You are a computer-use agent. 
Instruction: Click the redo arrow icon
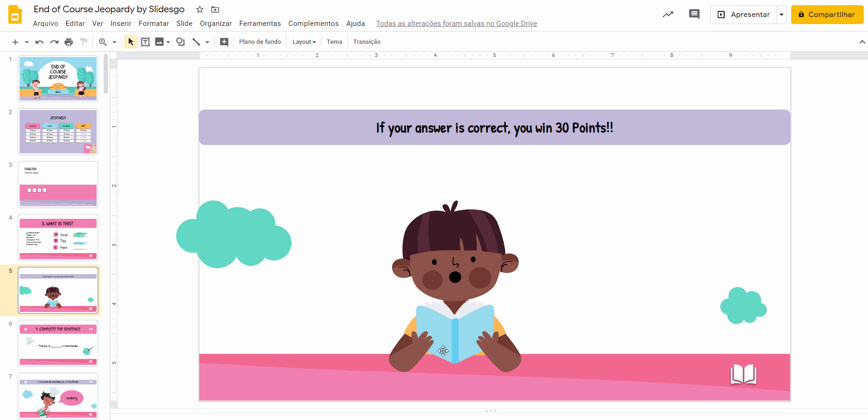(54, 42)
